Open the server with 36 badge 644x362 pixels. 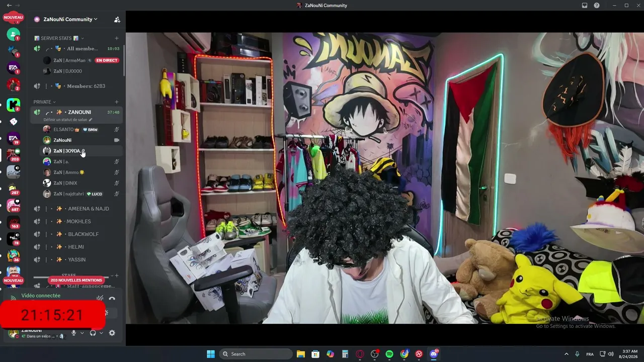point(14,256)
